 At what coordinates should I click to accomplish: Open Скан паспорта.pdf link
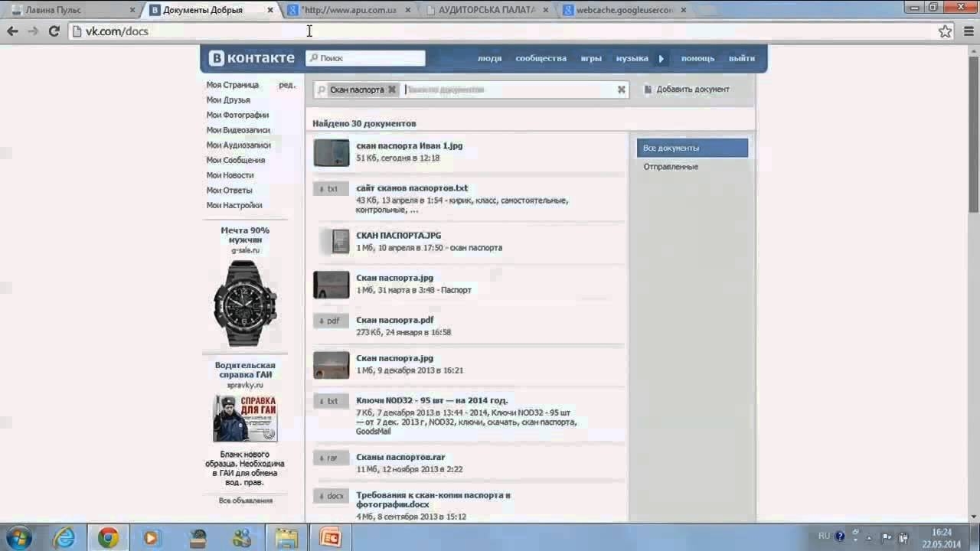coord(395,321)
